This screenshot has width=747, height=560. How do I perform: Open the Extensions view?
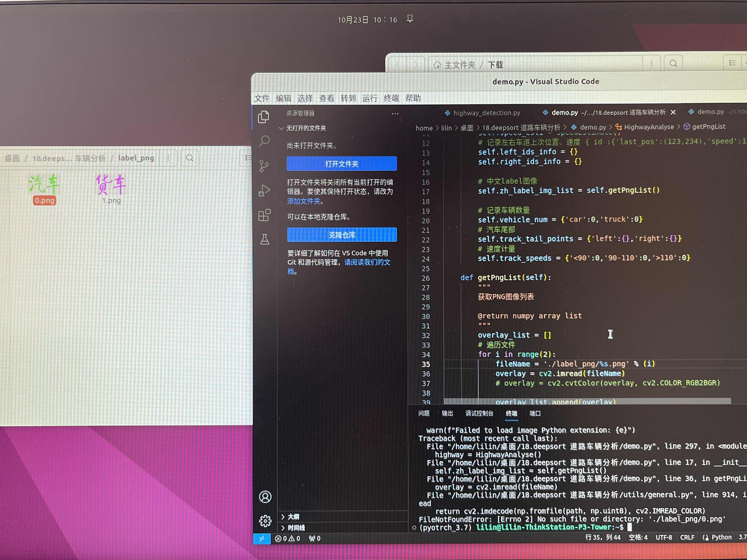pyautogui.click(x=264, y=215)
